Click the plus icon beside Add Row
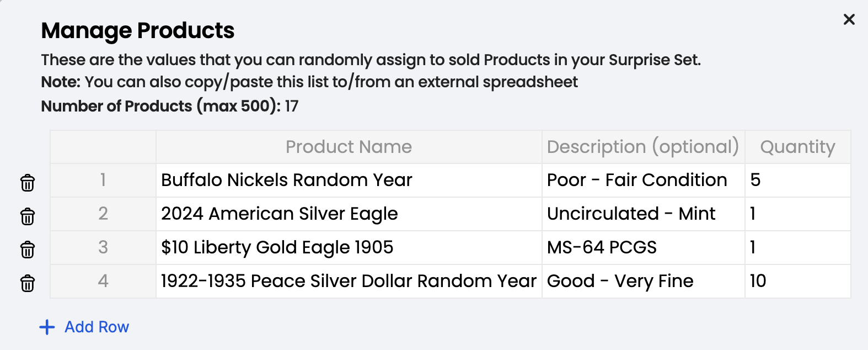868x350 pixels. (47, 327)
